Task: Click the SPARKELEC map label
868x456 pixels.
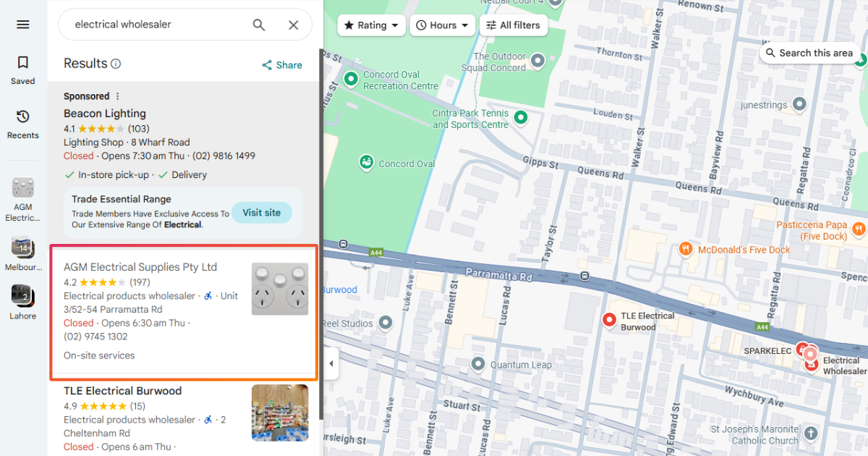Action: click(767, 350)
